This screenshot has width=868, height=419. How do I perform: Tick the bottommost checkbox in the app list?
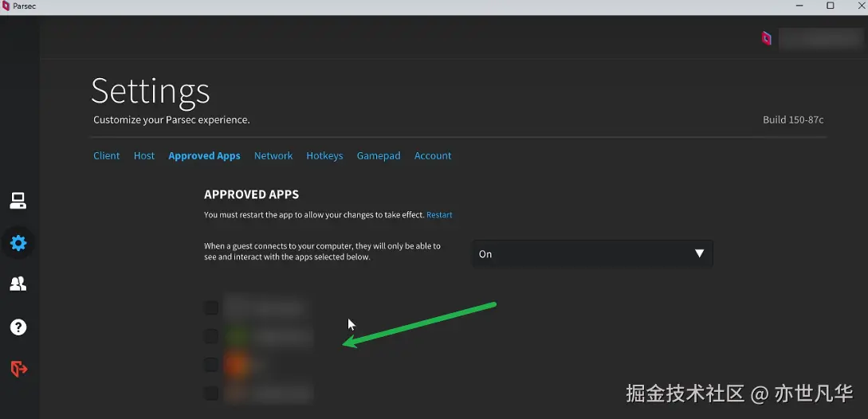tap(211, 394)
